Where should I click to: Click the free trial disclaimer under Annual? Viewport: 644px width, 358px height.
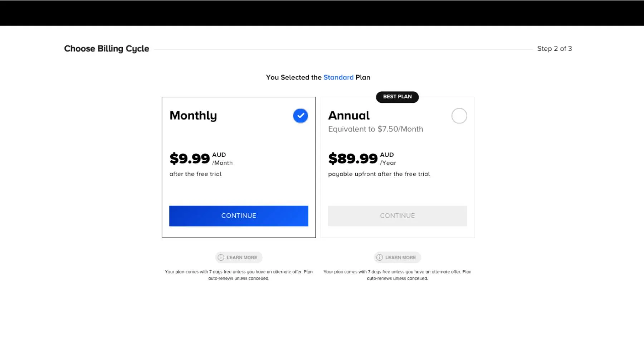[397, 275]
